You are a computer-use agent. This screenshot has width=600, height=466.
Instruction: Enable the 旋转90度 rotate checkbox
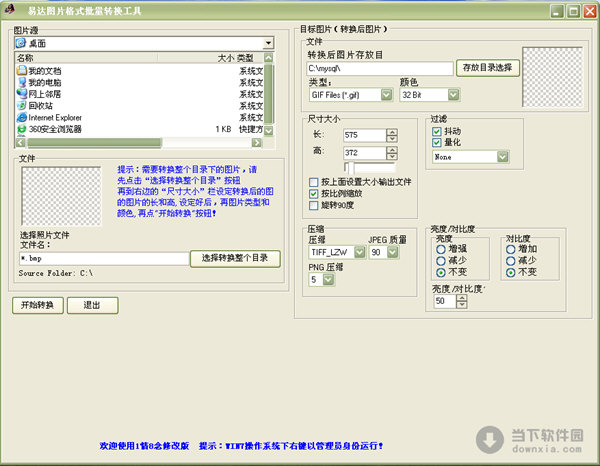314,206
